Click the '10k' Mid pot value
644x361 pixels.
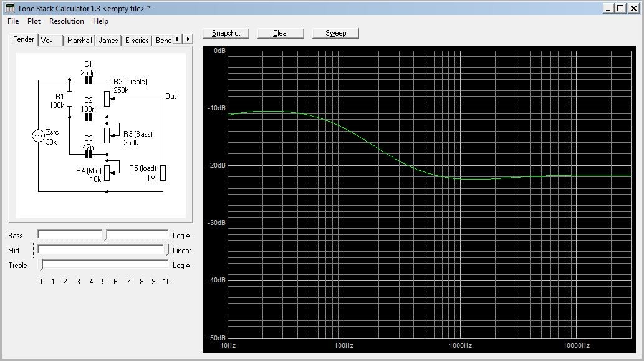pyautogui.click(x=95, y=180)
